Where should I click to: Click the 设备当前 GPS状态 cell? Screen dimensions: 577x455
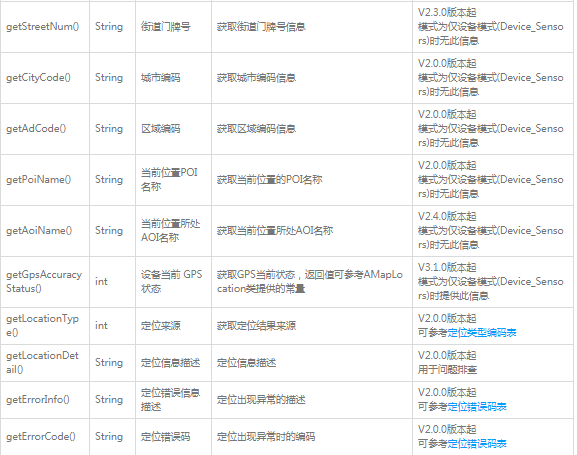click(172, 282)
